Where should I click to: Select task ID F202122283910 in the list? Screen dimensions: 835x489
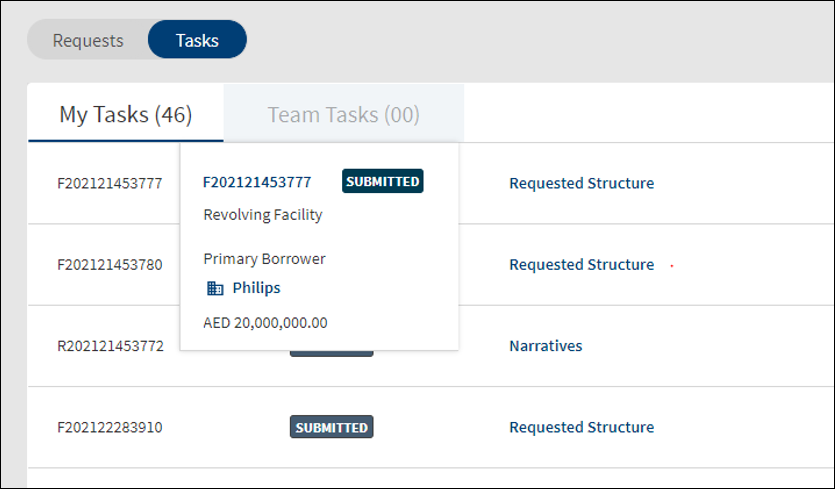[x=110, y=427]
